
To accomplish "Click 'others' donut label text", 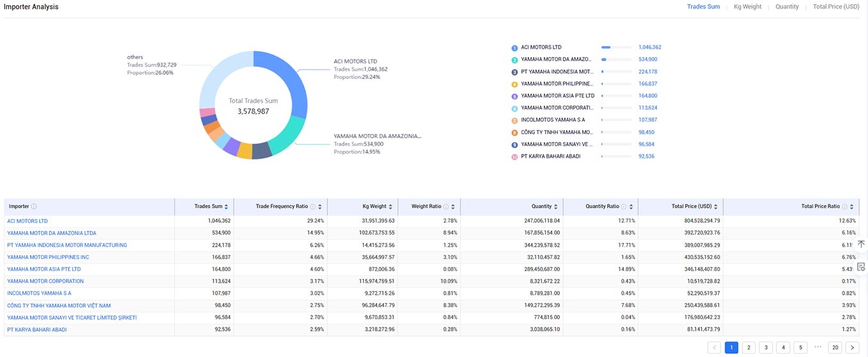I will click(152, 65).
